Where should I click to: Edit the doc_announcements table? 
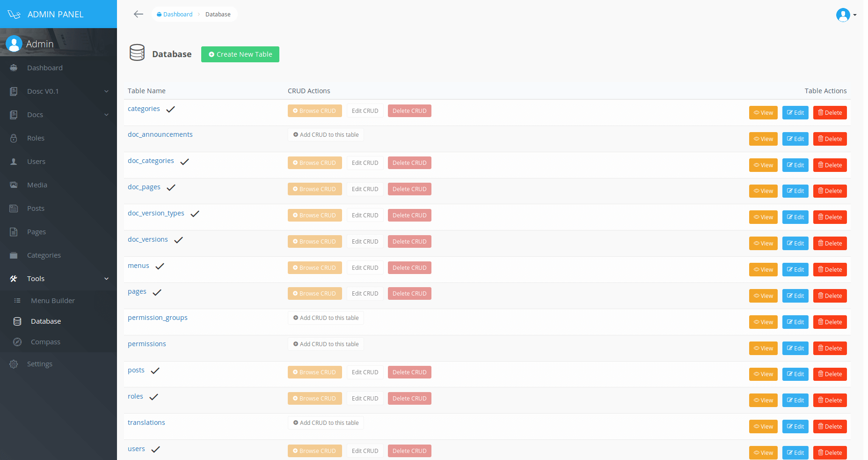[795, 139]
